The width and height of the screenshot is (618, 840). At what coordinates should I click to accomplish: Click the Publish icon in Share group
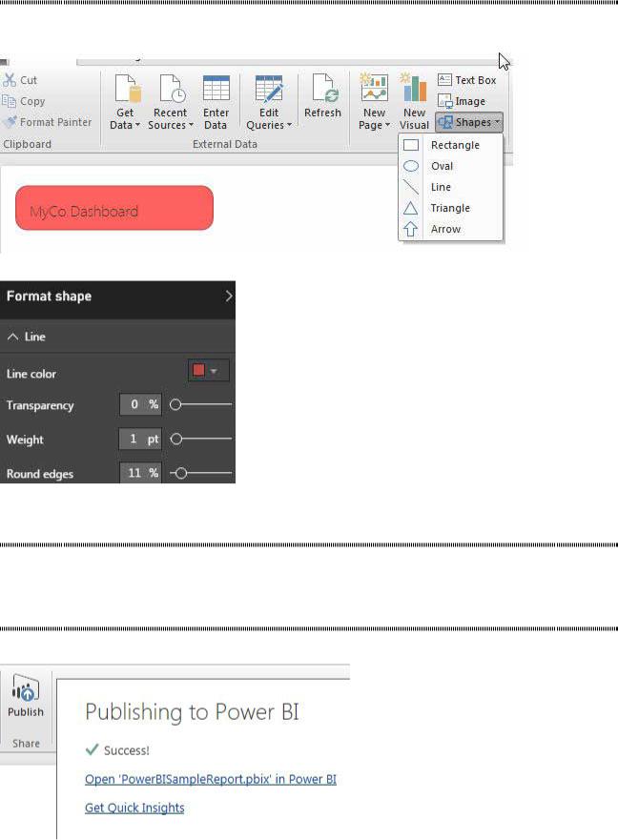click(25, 688)
